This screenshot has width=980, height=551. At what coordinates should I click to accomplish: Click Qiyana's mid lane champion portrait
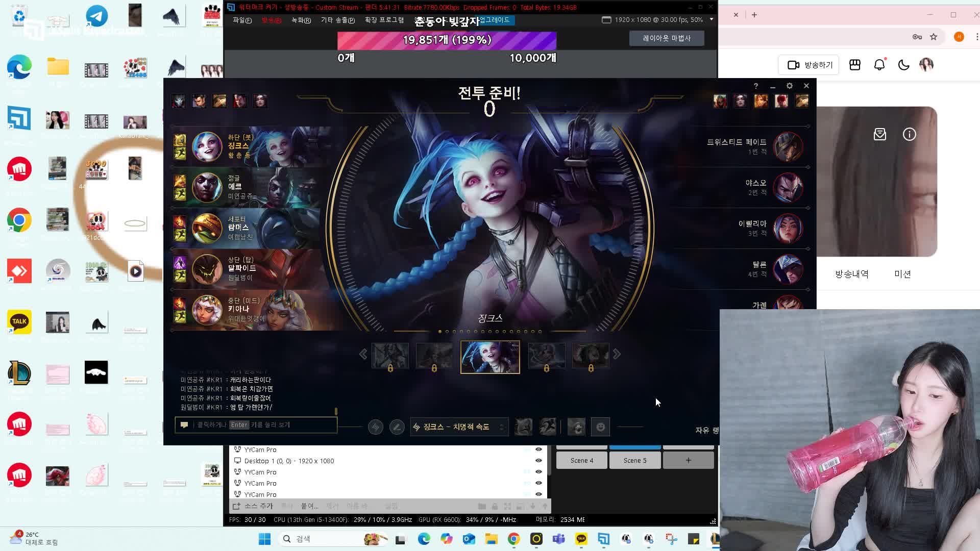207,310
